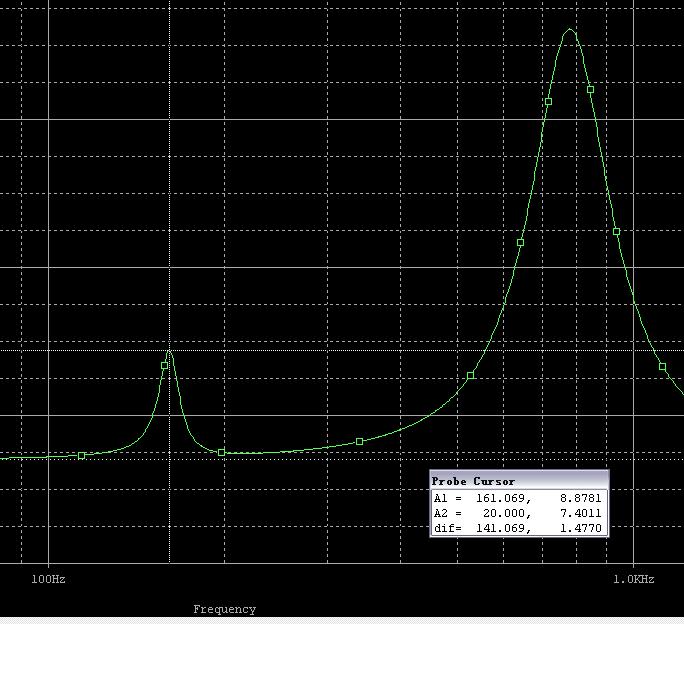
Task: Click the A2 amplitude value 7.4011
Action: (x=581, y=513)
